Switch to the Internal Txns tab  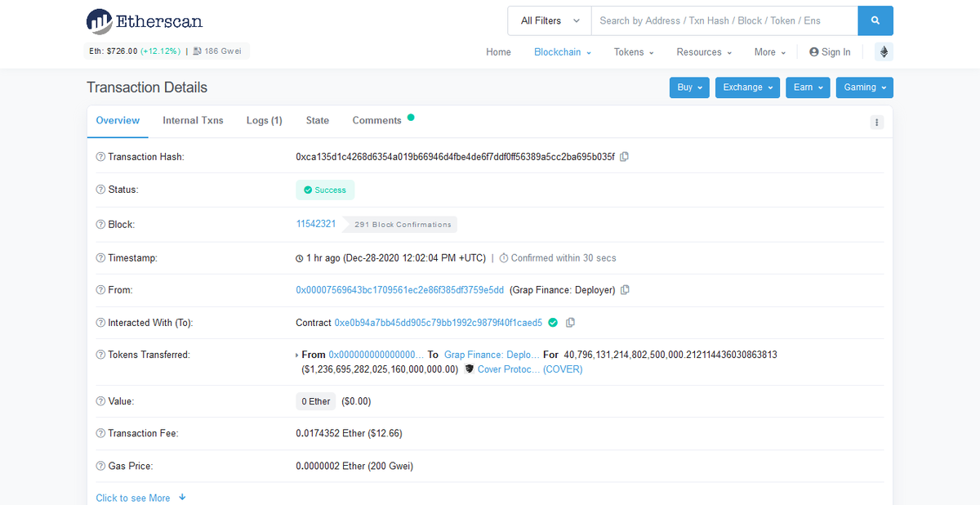pyautogui.click(x=193, y=120)
